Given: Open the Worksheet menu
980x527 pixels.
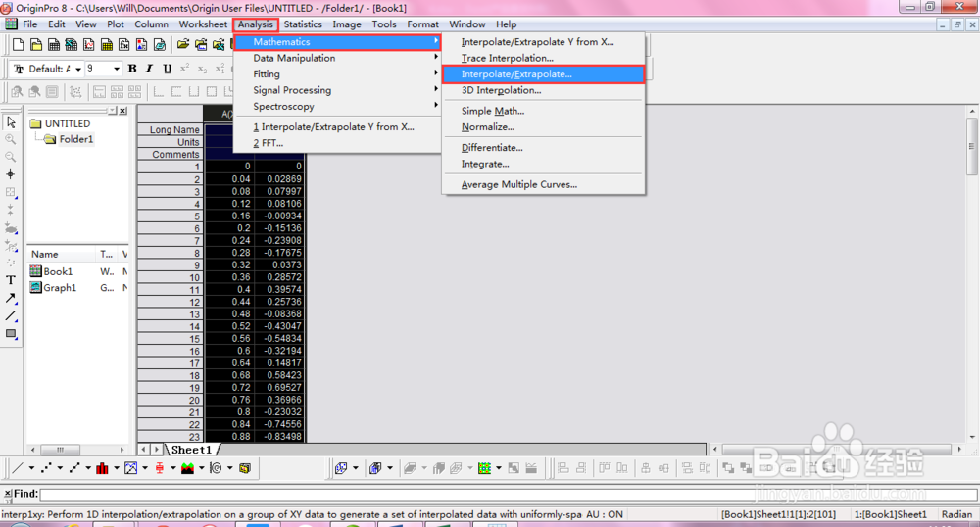Looking at the screenshot, I should point(203,24).
